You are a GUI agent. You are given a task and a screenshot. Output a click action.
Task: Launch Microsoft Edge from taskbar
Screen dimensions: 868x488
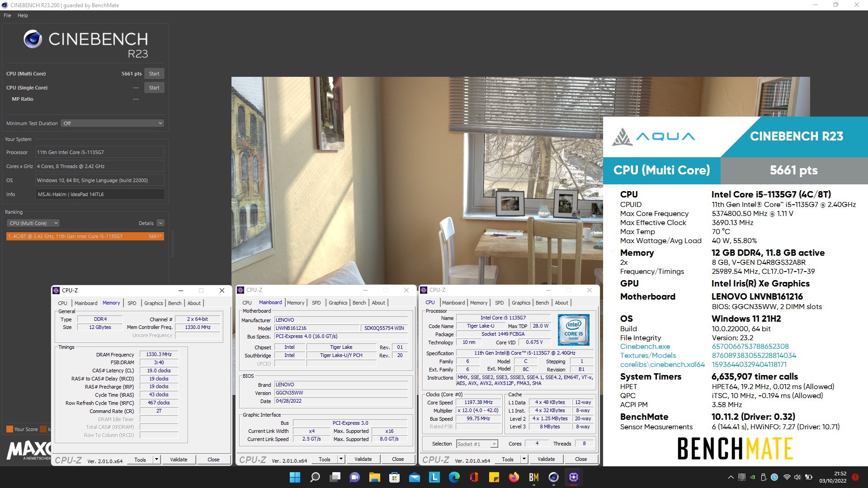click(x=454, y=477)
